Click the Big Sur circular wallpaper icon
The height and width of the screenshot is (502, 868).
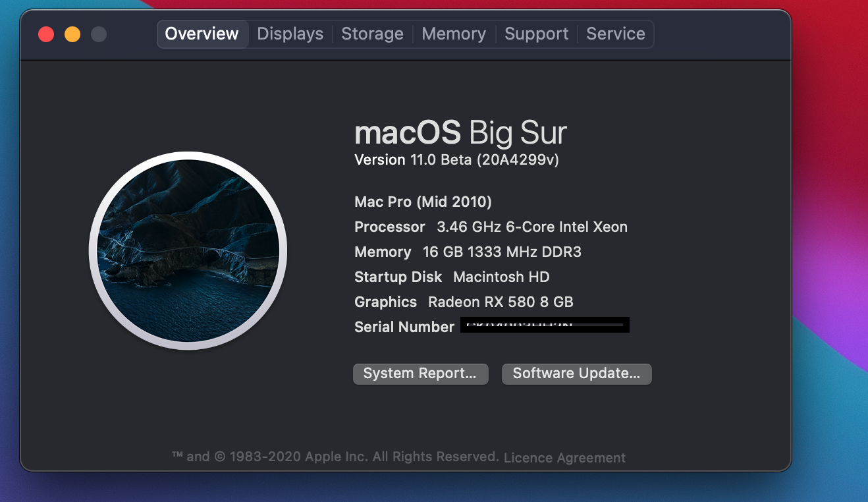point(188,250)
